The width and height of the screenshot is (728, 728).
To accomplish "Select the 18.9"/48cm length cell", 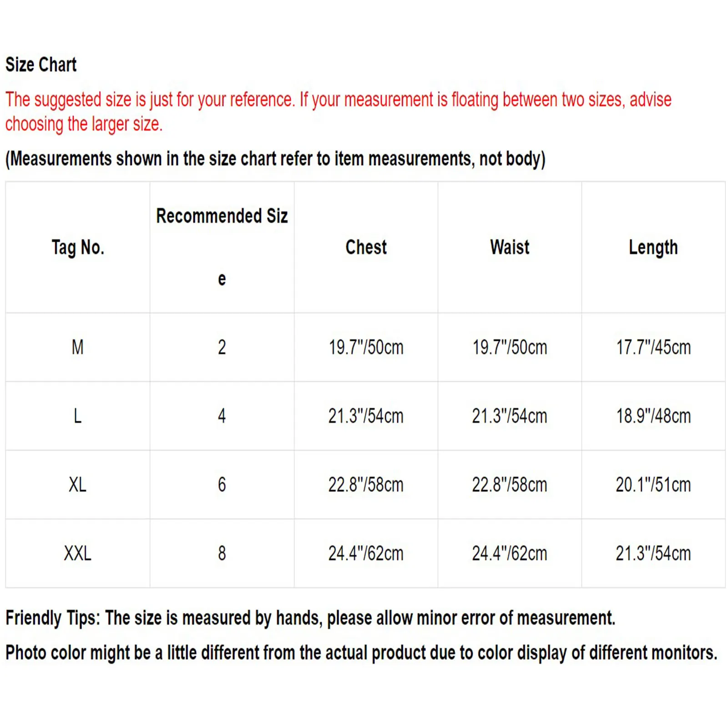I will point(653,416).
